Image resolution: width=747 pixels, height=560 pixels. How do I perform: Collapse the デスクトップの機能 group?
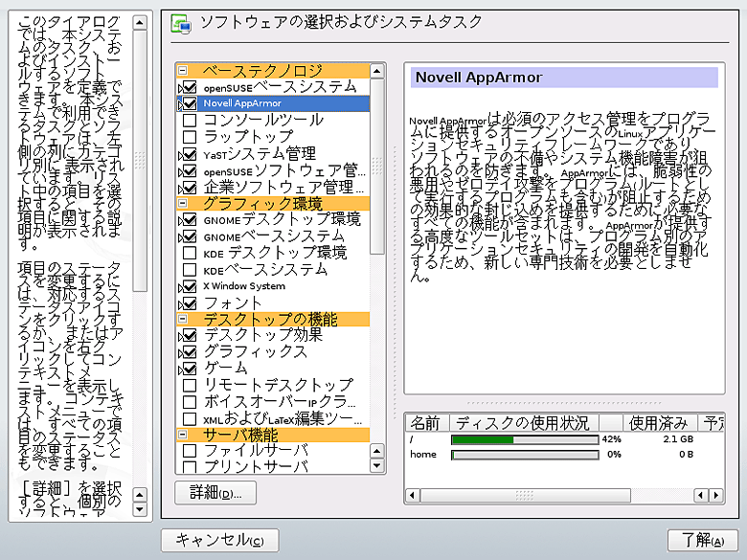coord(183,319)
